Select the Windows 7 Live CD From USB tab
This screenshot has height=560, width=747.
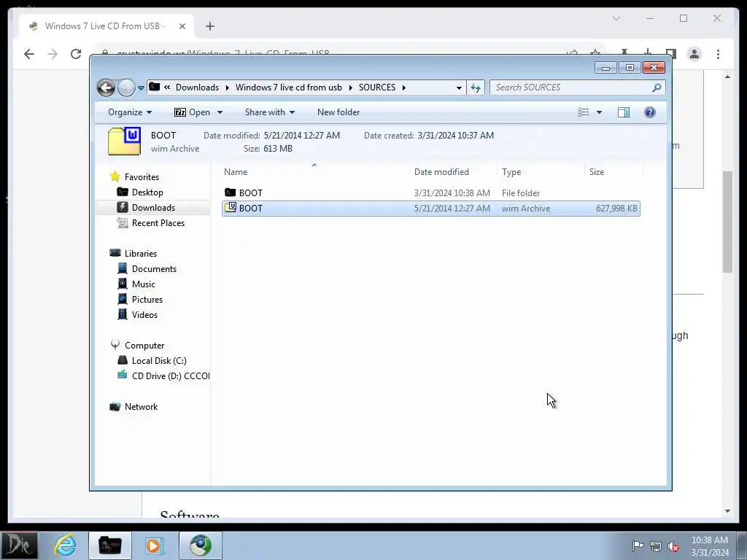pyautogui.click(x=107, y=26)
